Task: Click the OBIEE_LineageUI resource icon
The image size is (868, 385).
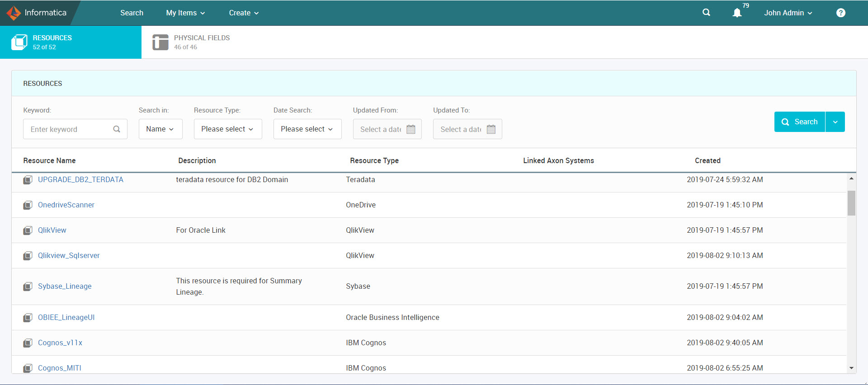Action: 28,318
